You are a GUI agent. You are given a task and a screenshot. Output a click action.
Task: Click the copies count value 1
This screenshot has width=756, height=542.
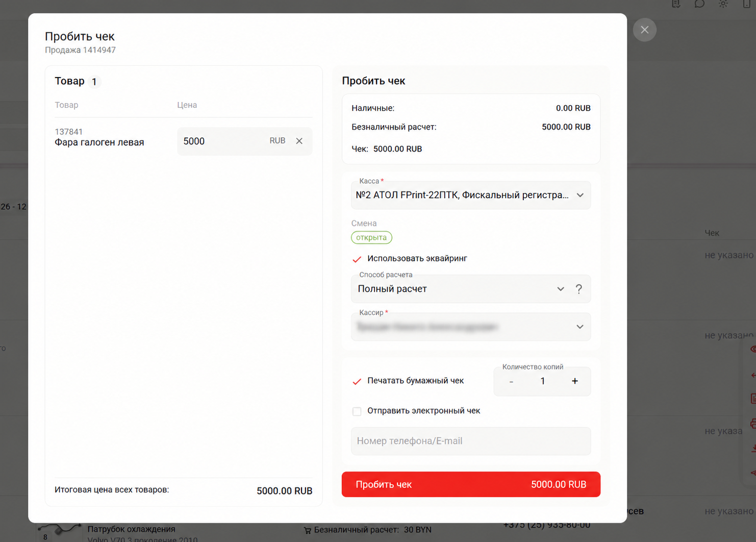543,381
